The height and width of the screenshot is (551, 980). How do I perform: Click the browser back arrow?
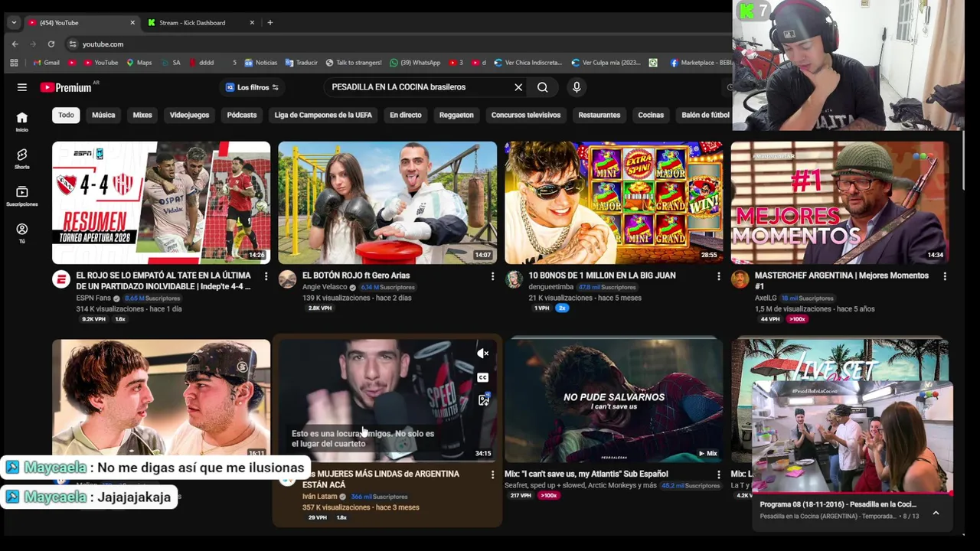pos(15,44)
